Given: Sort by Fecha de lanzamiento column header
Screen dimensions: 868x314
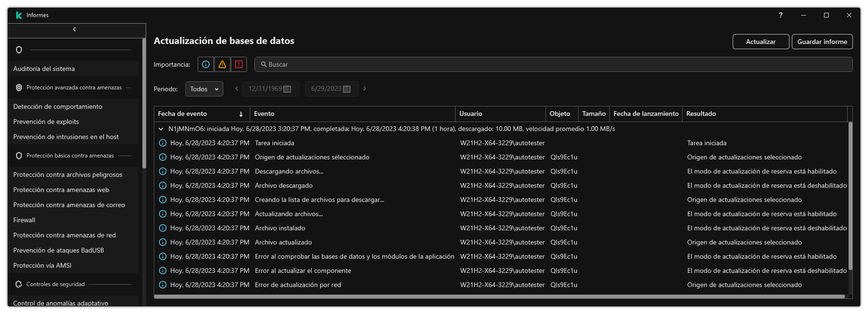Looking at the screenshot, I should pos(646,114).
